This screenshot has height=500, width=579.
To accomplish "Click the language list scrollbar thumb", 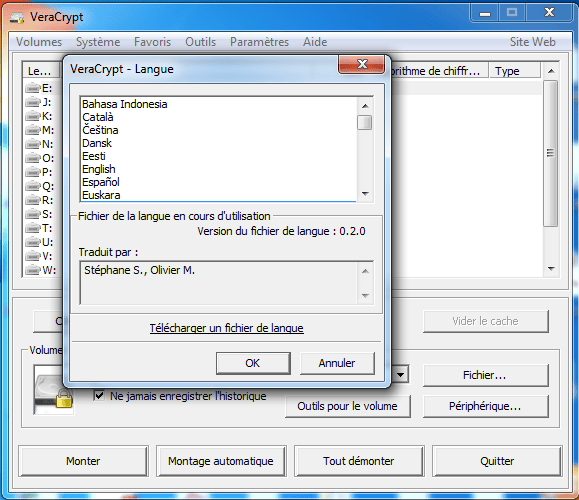I will coord(365,123).
